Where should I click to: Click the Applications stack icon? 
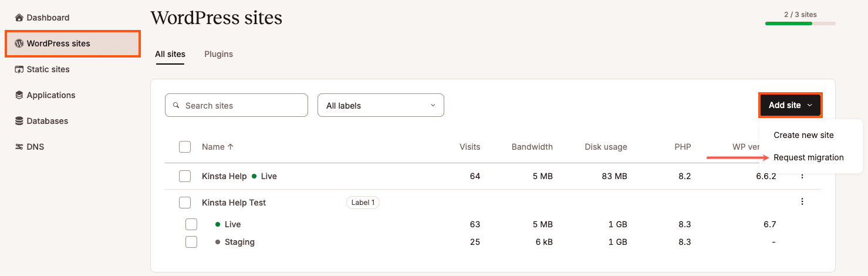(19, 95)
